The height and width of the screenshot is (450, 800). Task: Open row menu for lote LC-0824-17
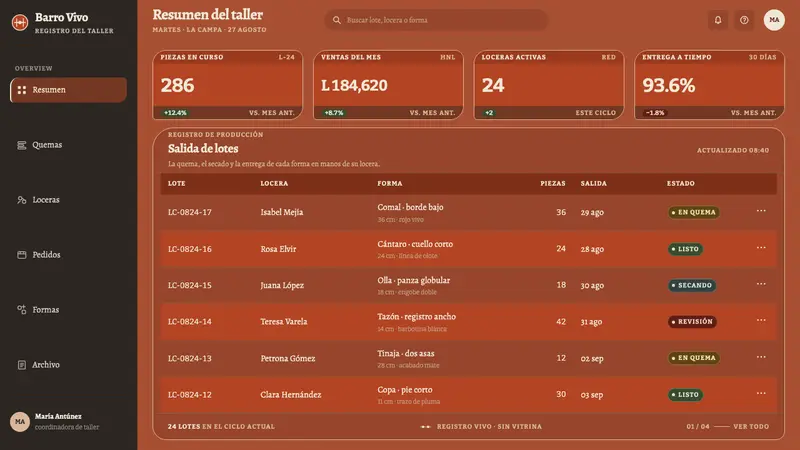pyautogui.click(x=761, y=211)
